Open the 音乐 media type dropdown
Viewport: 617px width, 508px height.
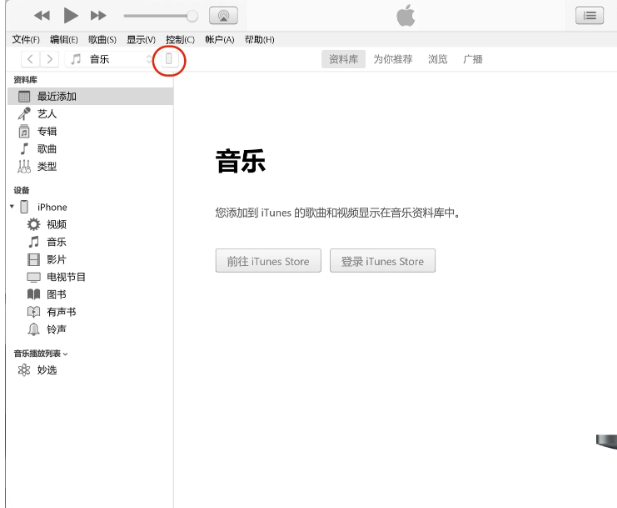tap(109, 59)
